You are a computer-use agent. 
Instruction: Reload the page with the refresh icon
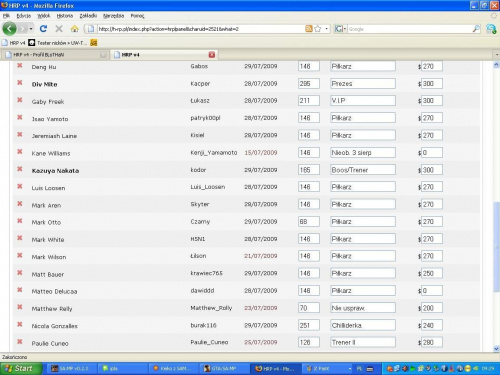tap(43, 29)
